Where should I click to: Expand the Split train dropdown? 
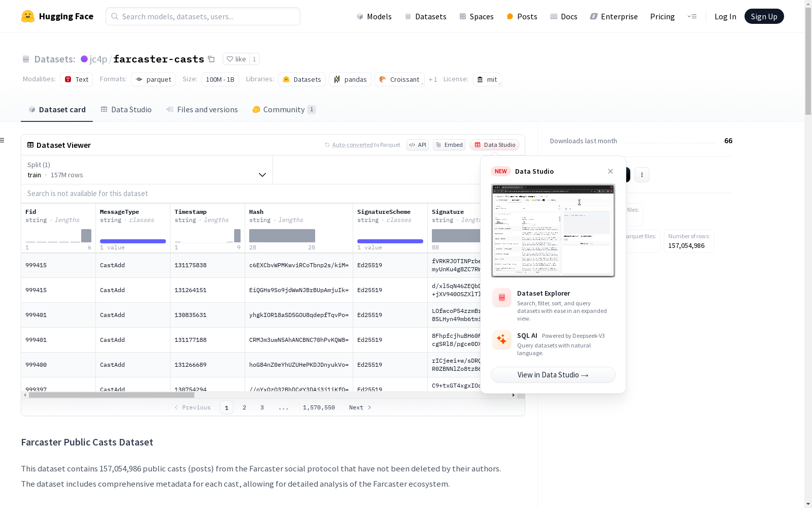147,170
